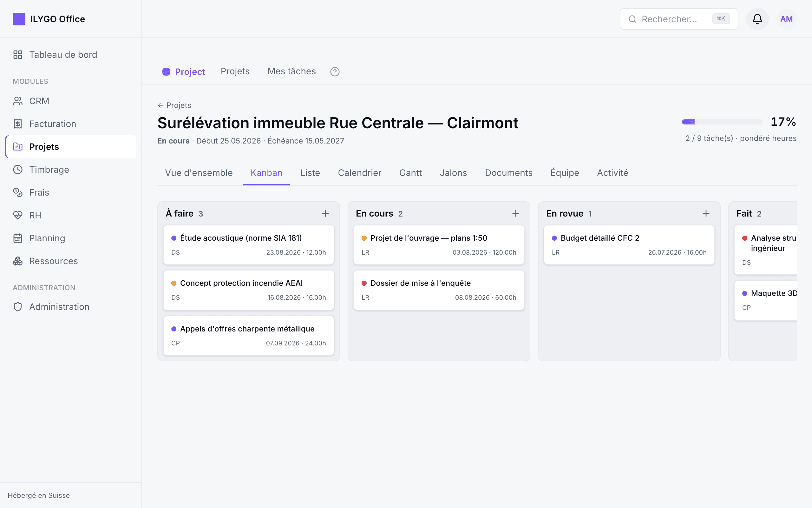Open the Timbrage module
The width and height of the screenshot is (812, 508).
[x=71, y=170]
